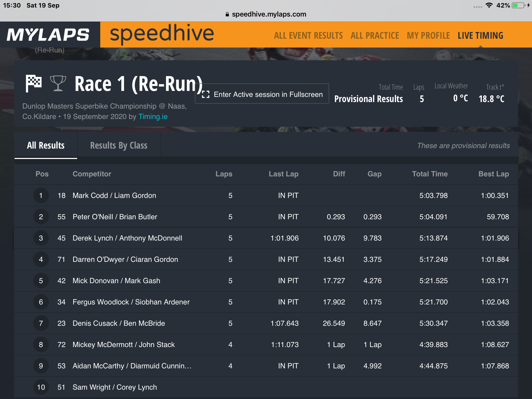Image resolution: width=532 pixels, height=399 pixels.
Task: Tap the speedhive.mylaps.com address bar
Action: coord(266,14)
